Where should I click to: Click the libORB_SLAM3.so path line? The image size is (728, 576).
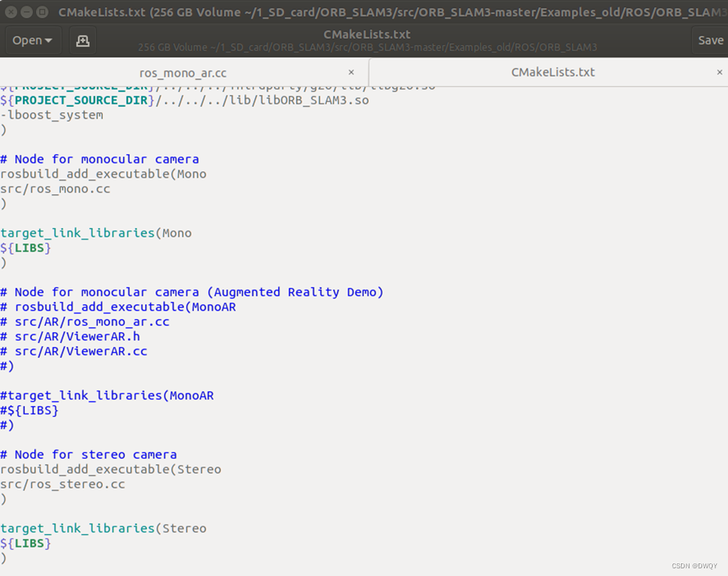(184, 100)
